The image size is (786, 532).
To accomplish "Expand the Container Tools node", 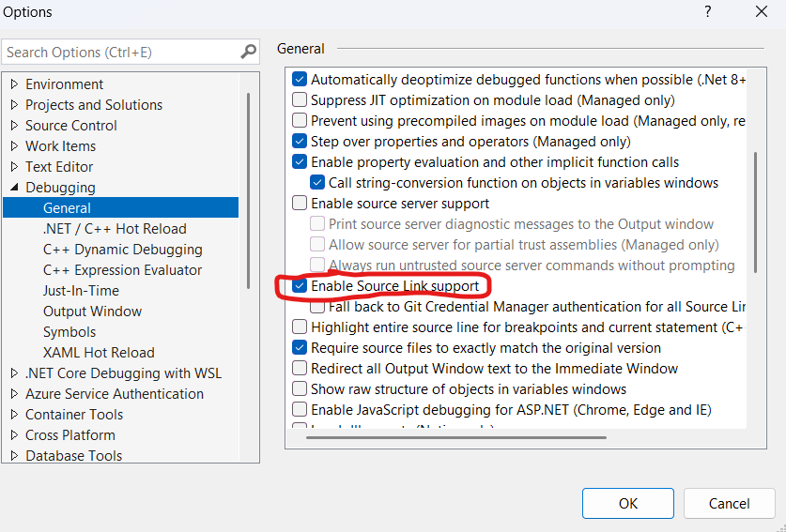I will tap(14, 414).
